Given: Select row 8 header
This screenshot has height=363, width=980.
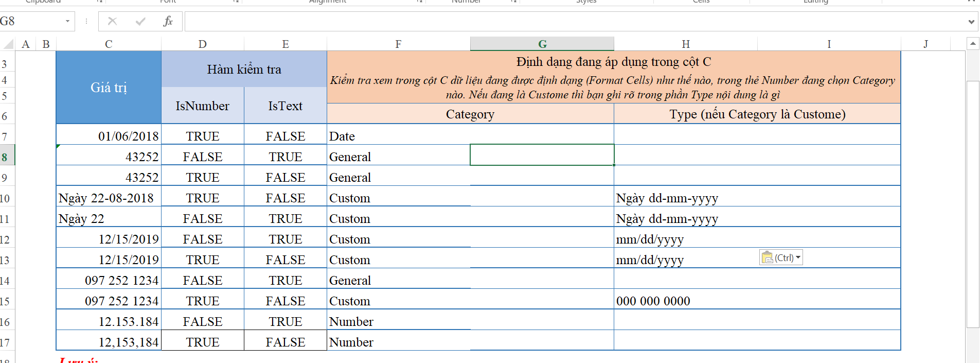Looking at the screenshot, I should click(5, 157).
